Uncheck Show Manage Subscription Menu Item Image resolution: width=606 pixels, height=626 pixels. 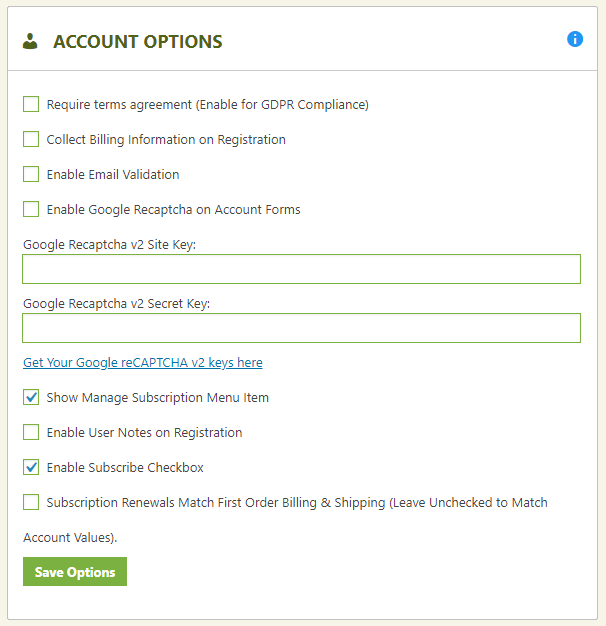31,397
